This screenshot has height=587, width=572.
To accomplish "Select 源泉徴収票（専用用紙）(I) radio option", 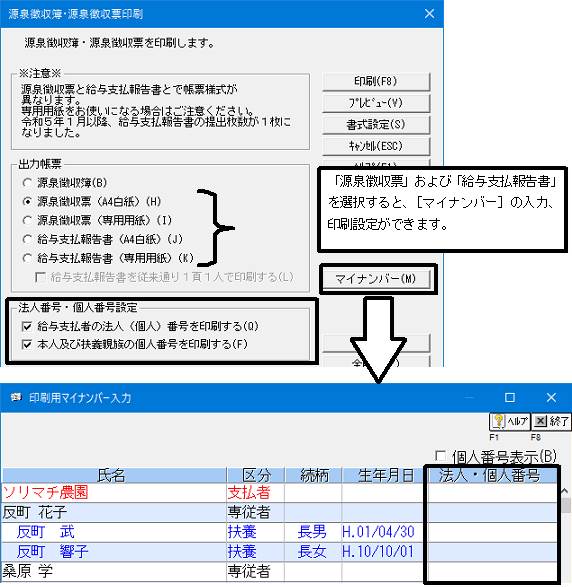I will pyautogui.click(x=27, y=220).
